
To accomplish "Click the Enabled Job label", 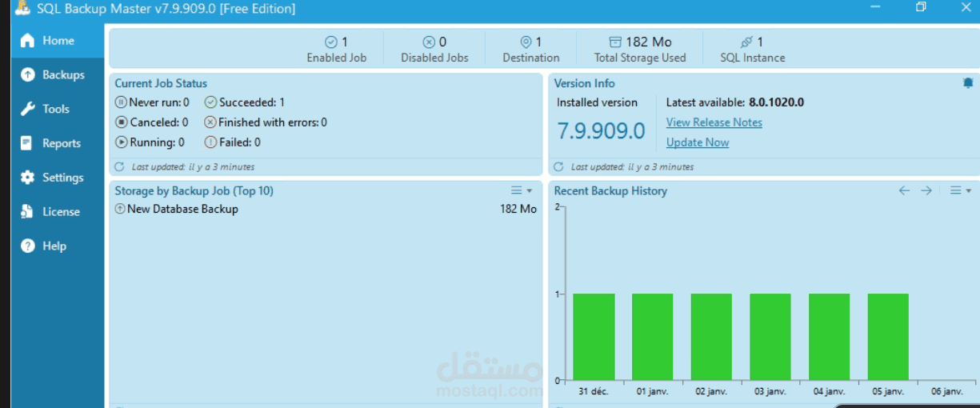I will [337, 58].
